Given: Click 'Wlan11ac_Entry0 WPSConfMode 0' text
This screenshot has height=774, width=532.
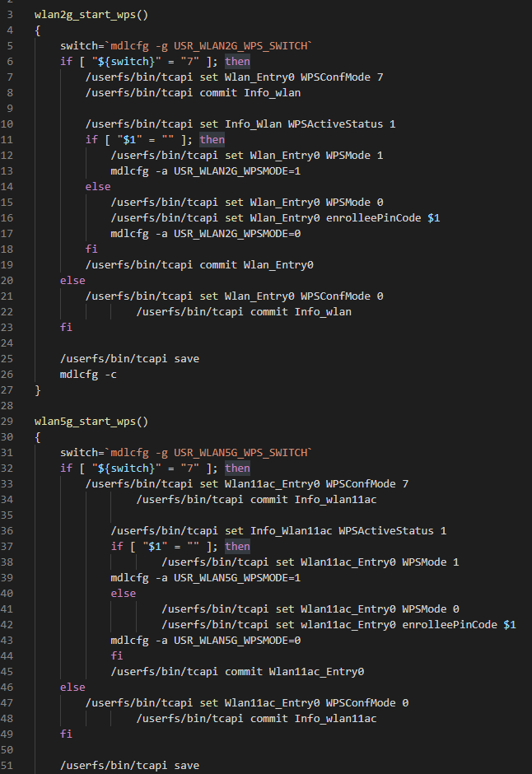Looking at the screenshot, I should (316, 703).
